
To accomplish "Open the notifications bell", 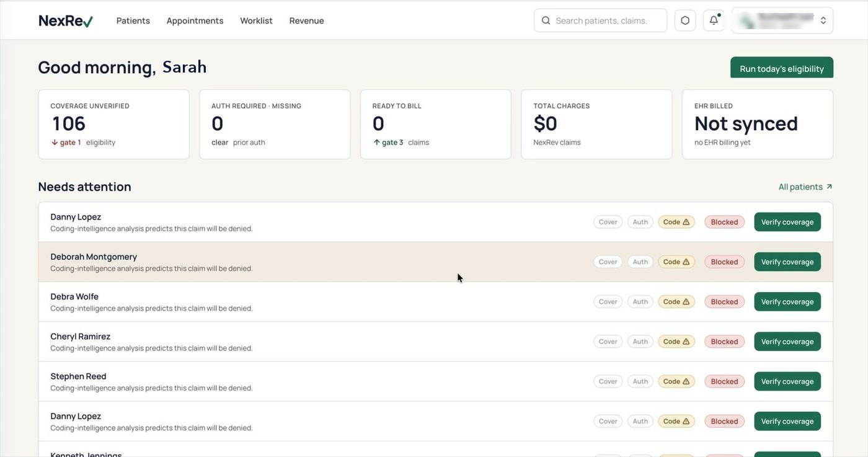I will click(x=714, y=20).
